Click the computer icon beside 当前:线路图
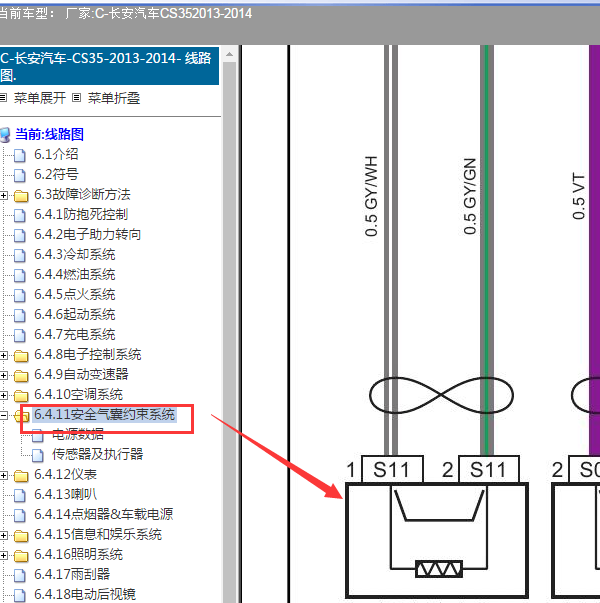 pos(5,135)
